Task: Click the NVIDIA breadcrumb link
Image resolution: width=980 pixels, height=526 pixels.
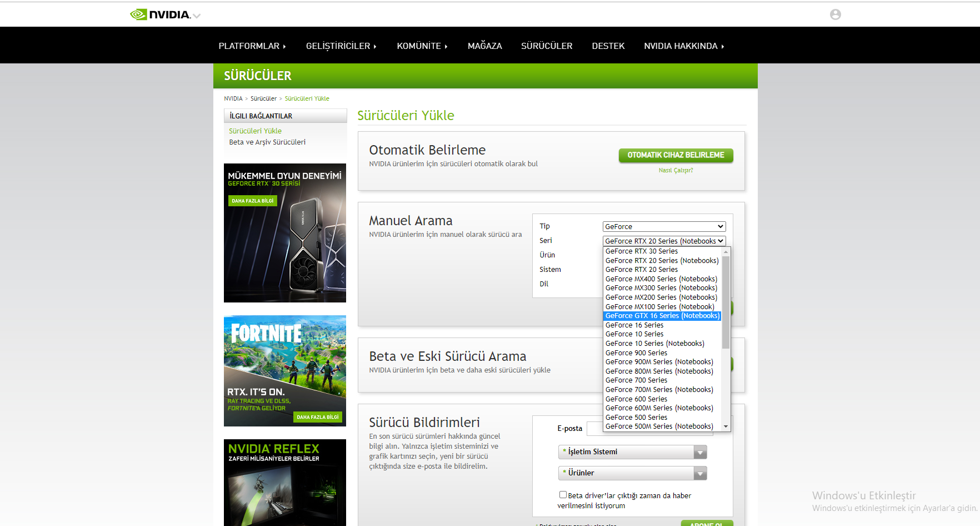Action: pos(233,98)
